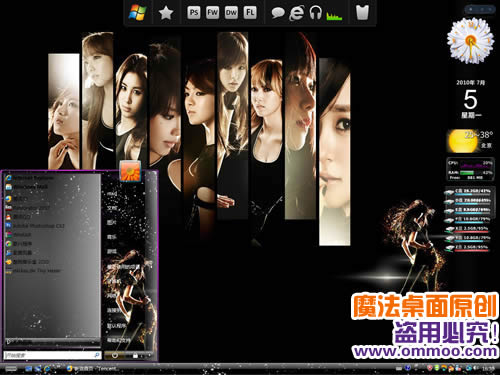Open Windows Mail from Start menu
Viewport: 500px width, 375px height.
tap(27, 187)
